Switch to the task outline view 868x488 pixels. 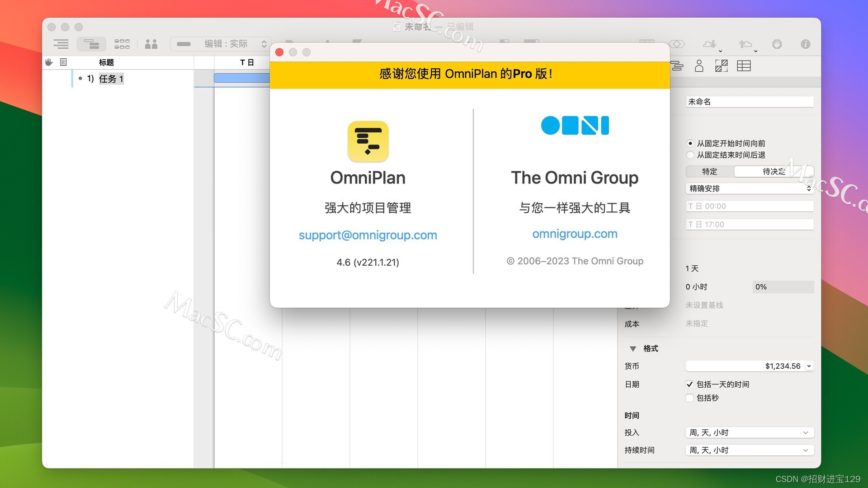click(61, 44)
